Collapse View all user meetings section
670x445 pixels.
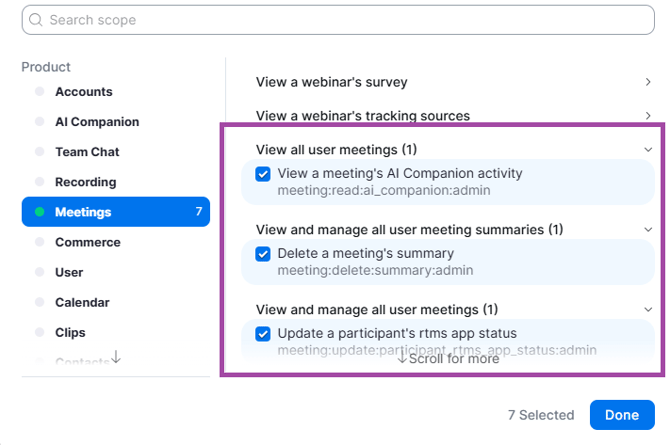648,150
